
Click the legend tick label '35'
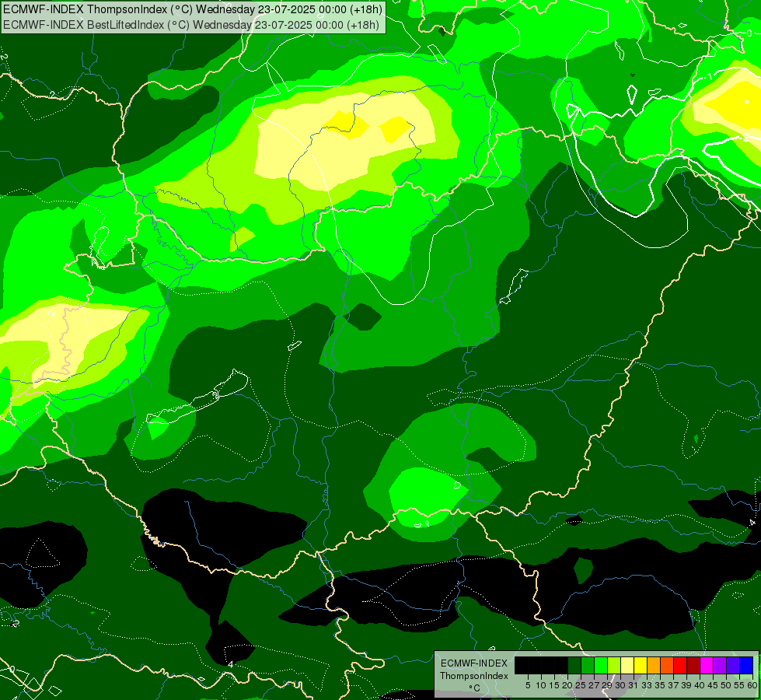pos(660,685)
